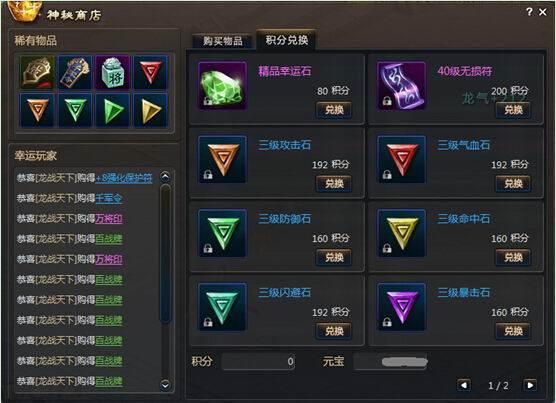Click 兑换 button for 三级防御石

[x=334, y=257]
